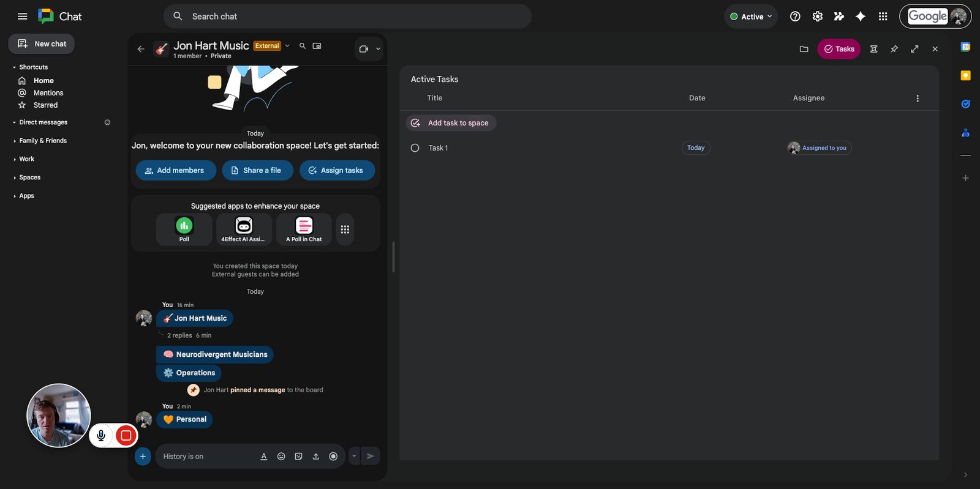Open the Calendar side panel icon
The image size is (980, 489).
click(965, 47)
